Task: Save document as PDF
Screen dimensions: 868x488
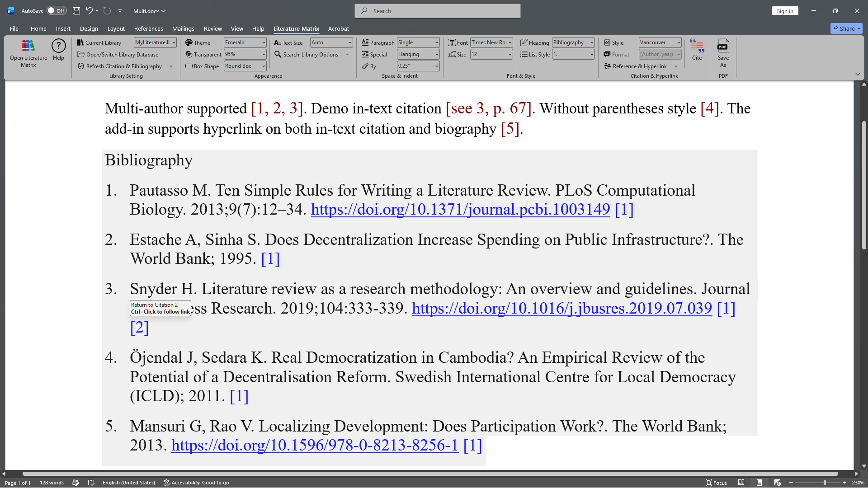Action: coord(723,53)
